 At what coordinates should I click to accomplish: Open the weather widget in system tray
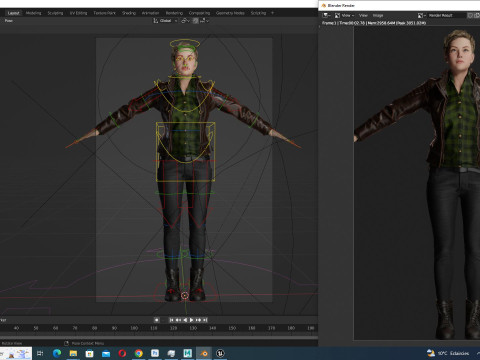[x=448, y=353]
